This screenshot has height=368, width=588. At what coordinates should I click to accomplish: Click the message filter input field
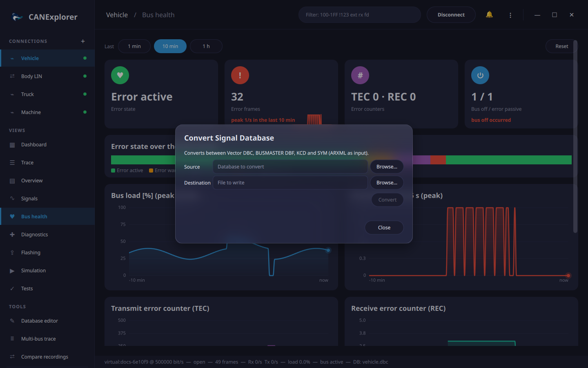tap(360, 15)
